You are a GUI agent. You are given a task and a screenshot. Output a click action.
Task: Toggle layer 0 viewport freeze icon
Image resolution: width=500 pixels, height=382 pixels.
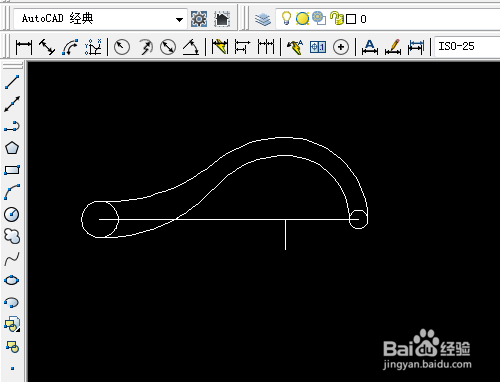(x=319, y=18)
